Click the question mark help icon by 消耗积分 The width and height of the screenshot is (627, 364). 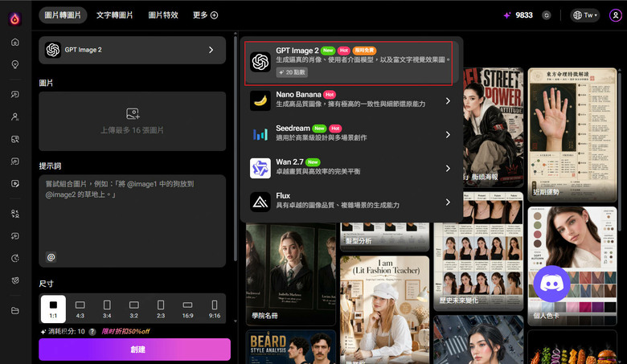[92, 332]
